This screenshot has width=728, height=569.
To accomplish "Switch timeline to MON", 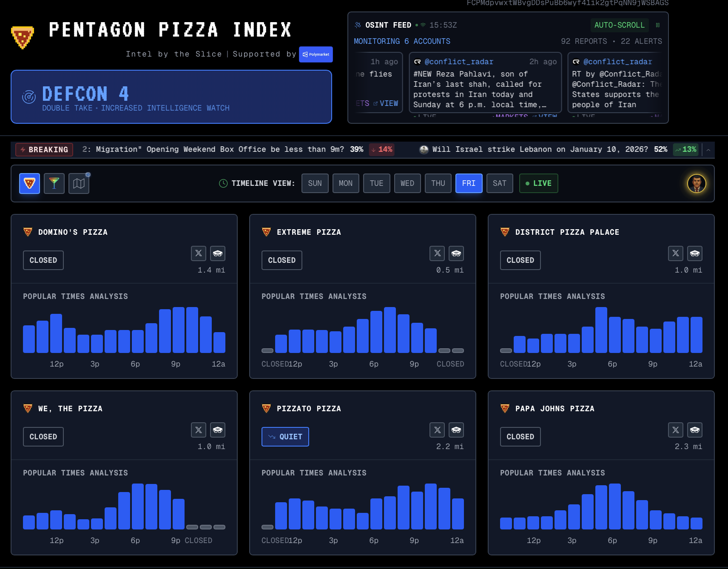I will click(346, 183).
